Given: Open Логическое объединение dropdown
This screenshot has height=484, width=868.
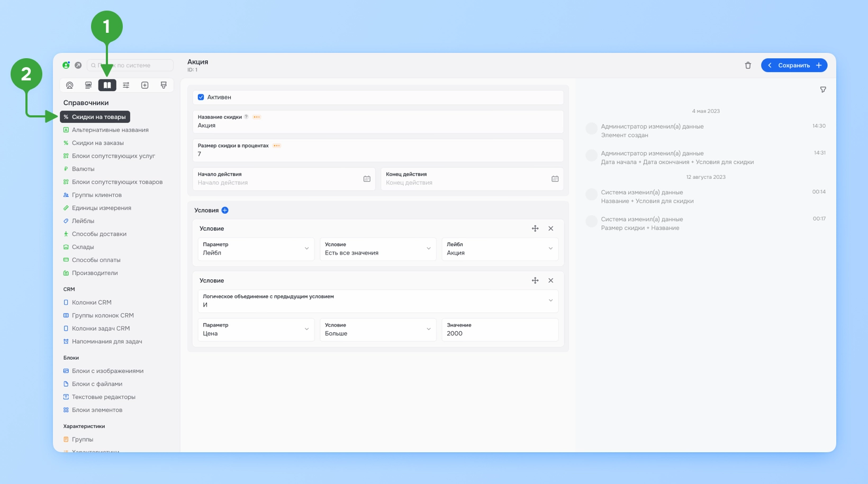Looking at the screenshot, I should (378, 301).
